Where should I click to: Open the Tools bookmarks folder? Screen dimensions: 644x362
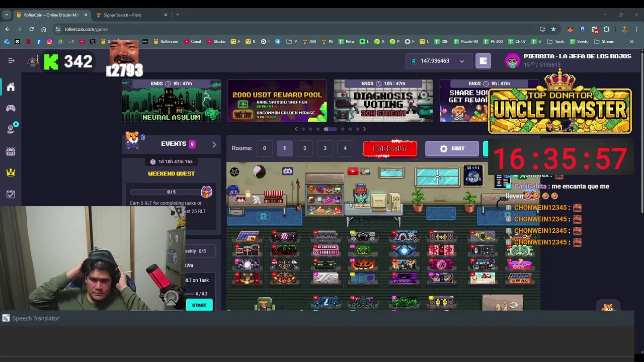(x=555, y=42)
